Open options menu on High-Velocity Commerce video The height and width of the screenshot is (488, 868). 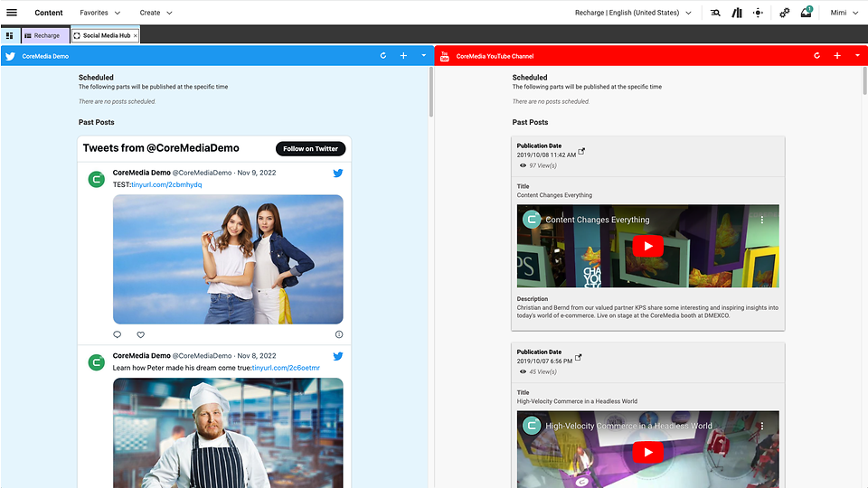click(762, 426)
